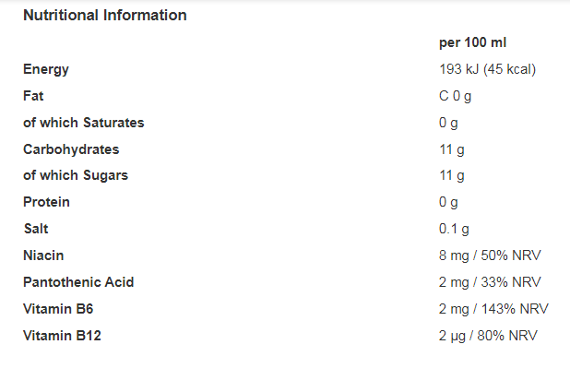Click the C 0 g fat value
The width and height of the screenshot is (570, 392).
point(456,96)
